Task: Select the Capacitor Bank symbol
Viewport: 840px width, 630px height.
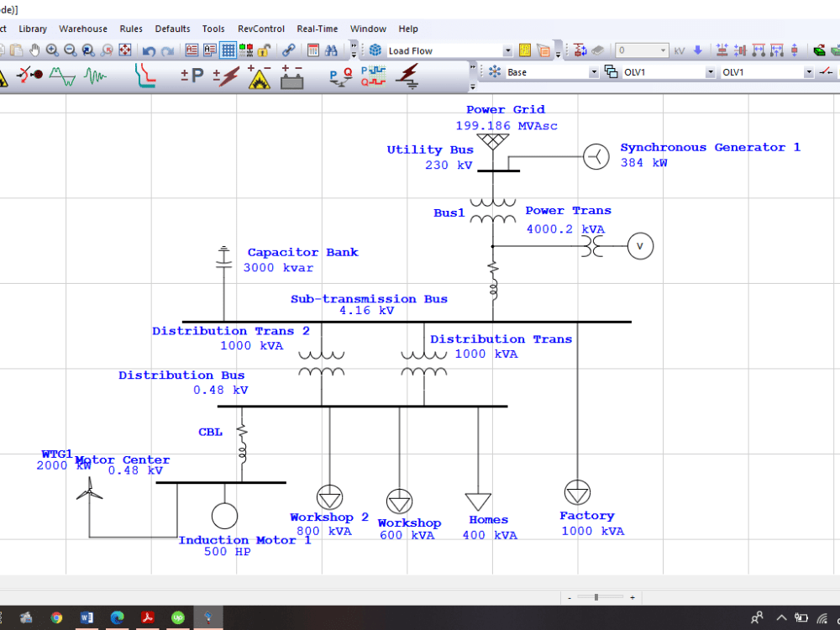Action: pyautogui.click(x=224, y=258)
